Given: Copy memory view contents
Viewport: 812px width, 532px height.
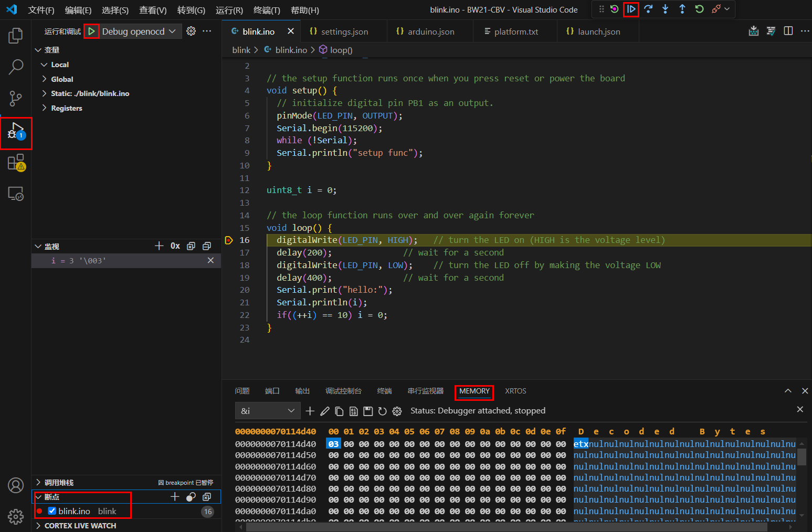Looking at the screenshot, I should tap(339, 411).
